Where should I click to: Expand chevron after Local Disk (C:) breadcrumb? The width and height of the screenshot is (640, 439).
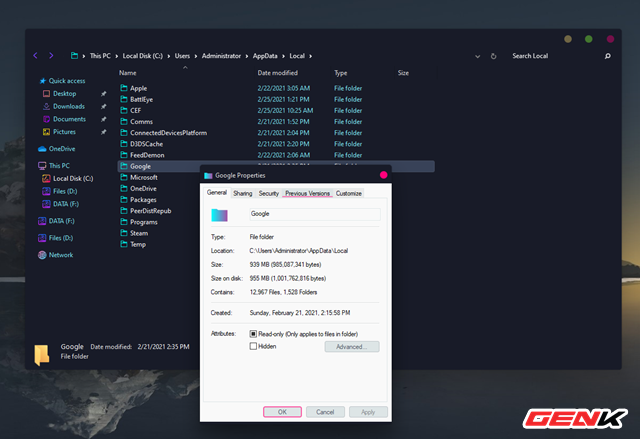tap(168, 56)
